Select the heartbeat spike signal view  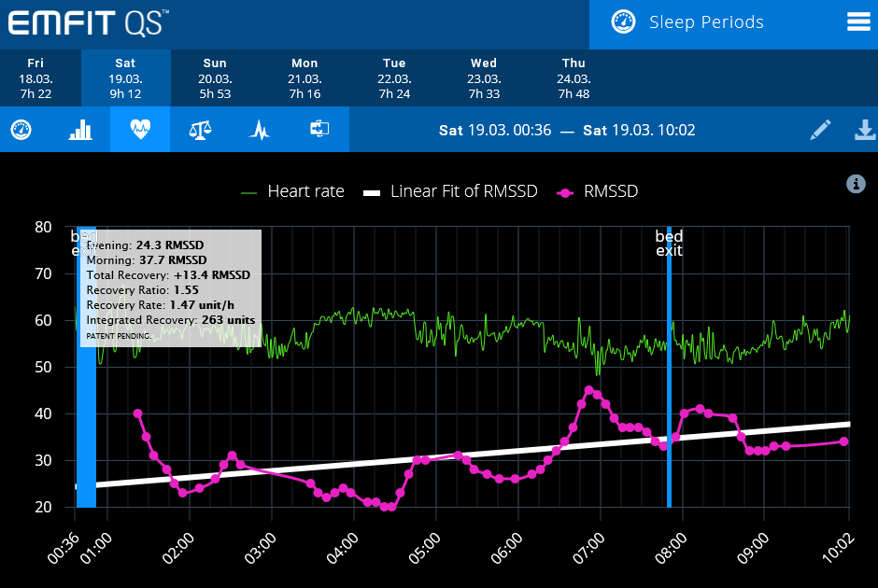(x=260, y=130)
